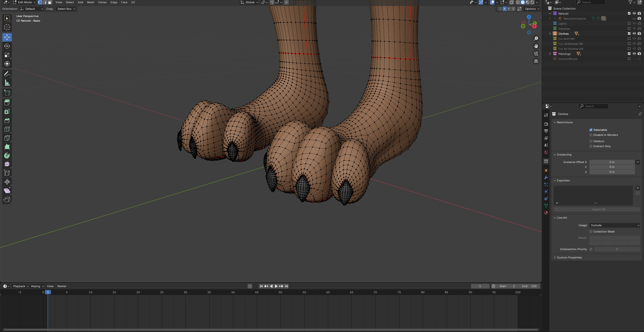644x332 pixels.
Task: Switch the view to camera perspective
Action: 536,54
